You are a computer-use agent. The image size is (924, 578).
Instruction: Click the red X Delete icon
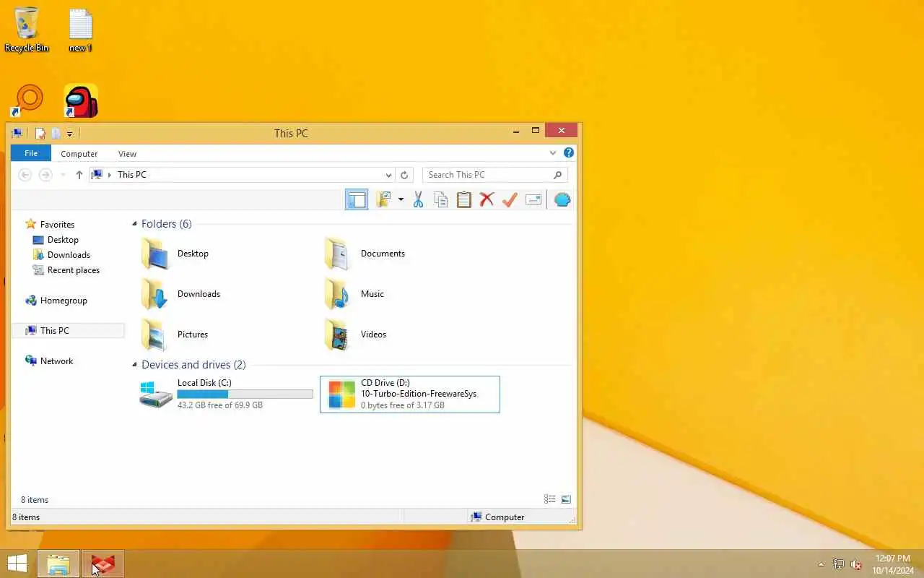pyautogui.click(x=487, y=199)
